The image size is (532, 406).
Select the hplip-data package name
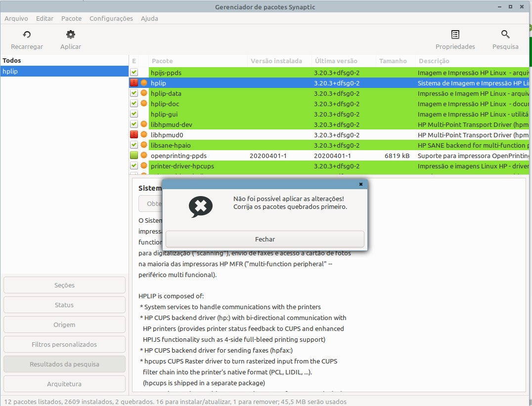166,93
